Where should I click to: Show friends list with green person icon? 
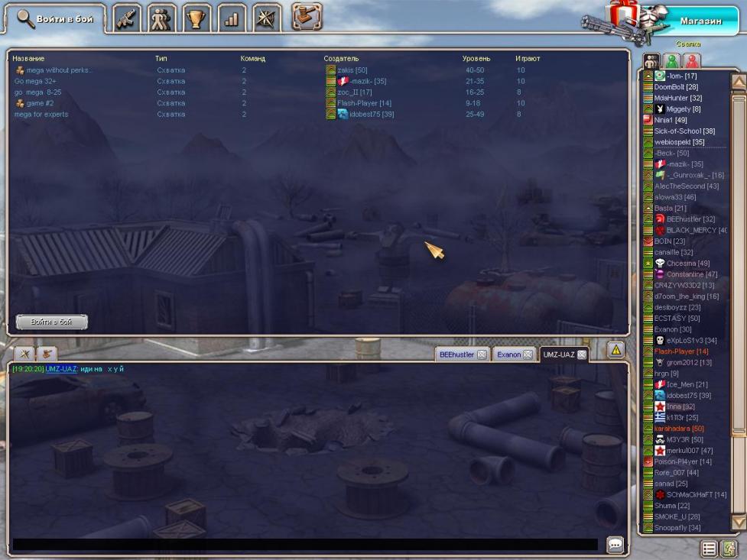pos(671,61)
